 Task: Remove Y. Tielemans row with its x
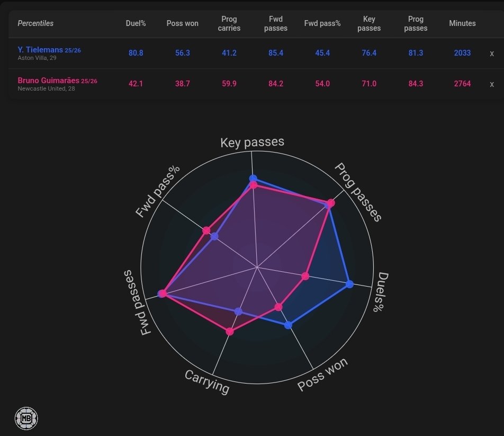pyautogui.click(x=491, y=54)
